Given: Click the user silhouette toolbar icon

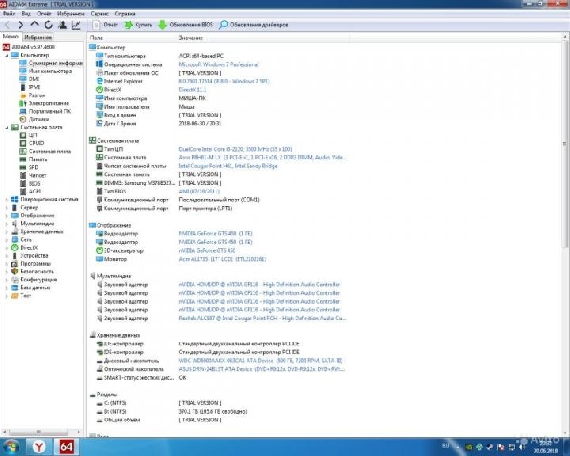Looking at the screenshot, I should 63,25.
